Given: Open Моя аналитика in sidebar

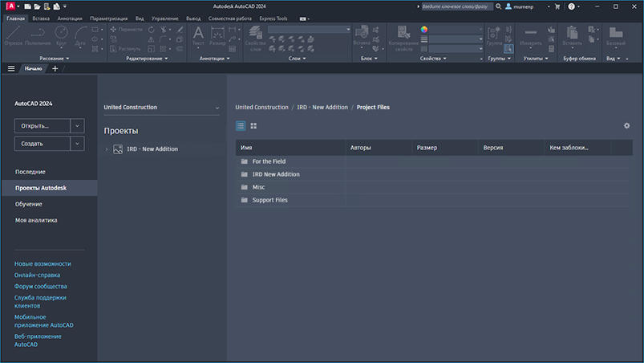Looking at the screenshot, I should coord(36,220).
